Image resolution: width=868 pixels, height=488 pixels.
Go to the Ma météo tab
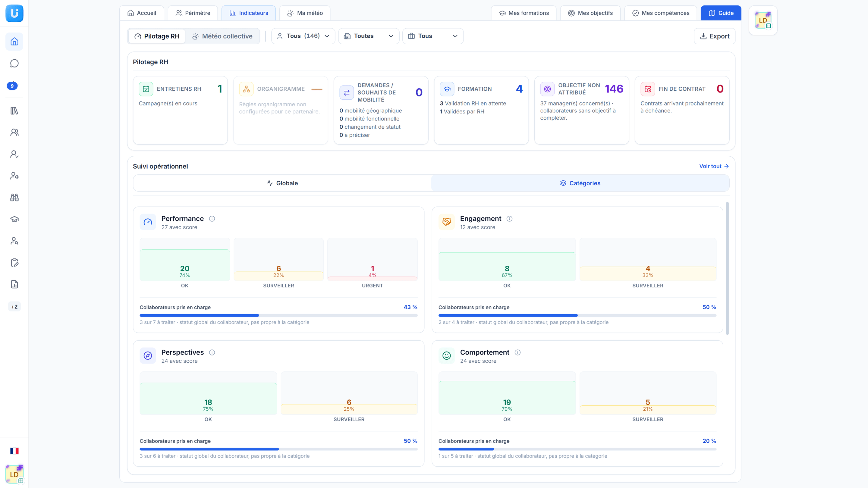(x=305, y=13)
